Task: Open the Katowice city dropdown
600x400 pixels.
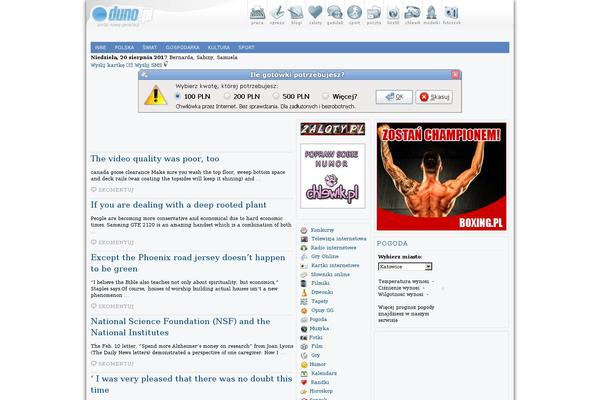Action: coord(405,266)
